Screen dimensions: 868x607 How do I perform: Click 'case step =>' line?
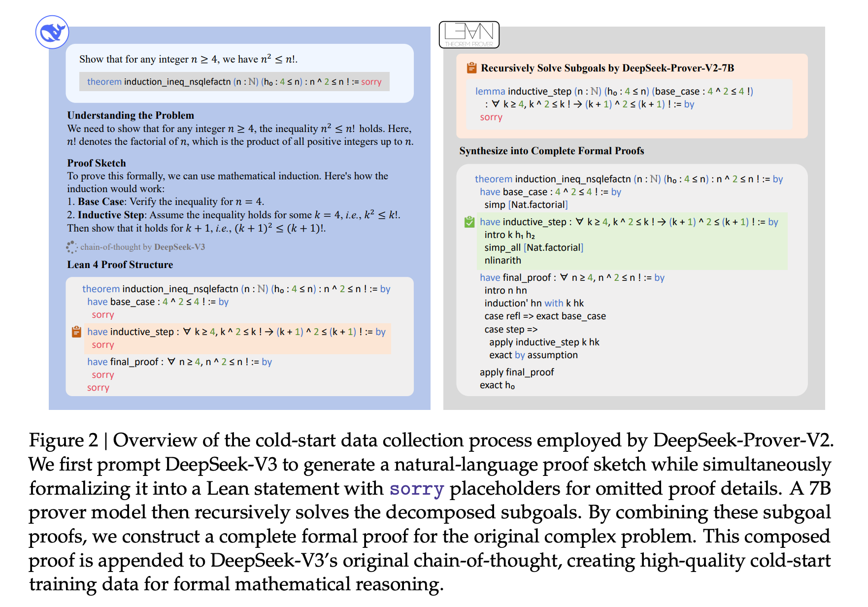511,329
